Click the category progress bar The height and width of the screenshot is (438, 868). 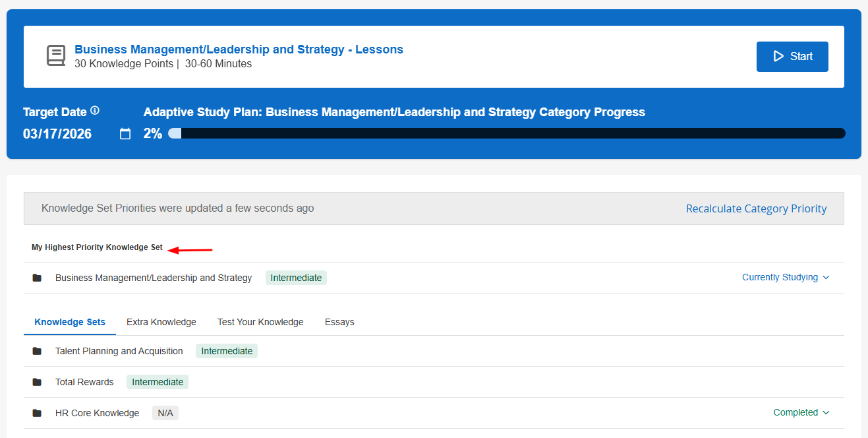click(x=506, y=133)
